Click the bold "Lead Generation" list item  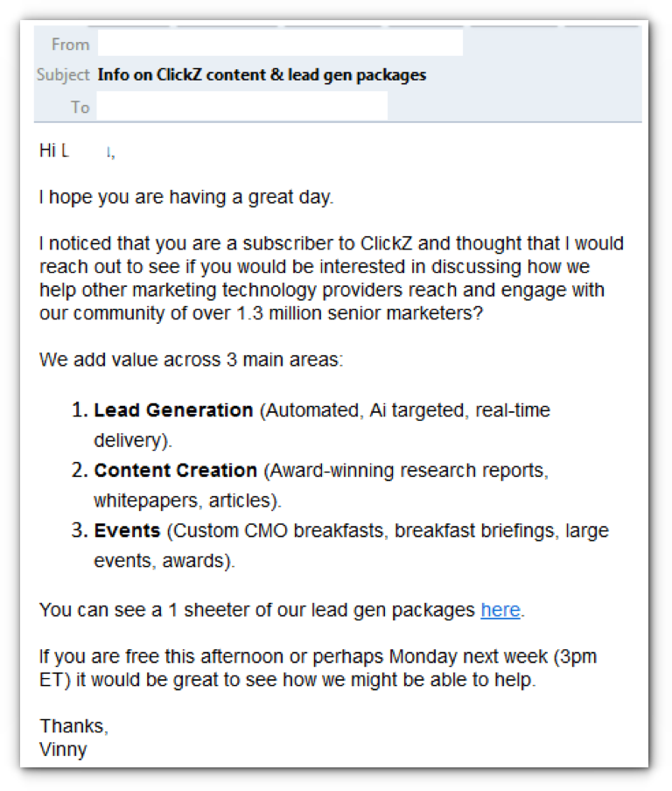[173, 410]
